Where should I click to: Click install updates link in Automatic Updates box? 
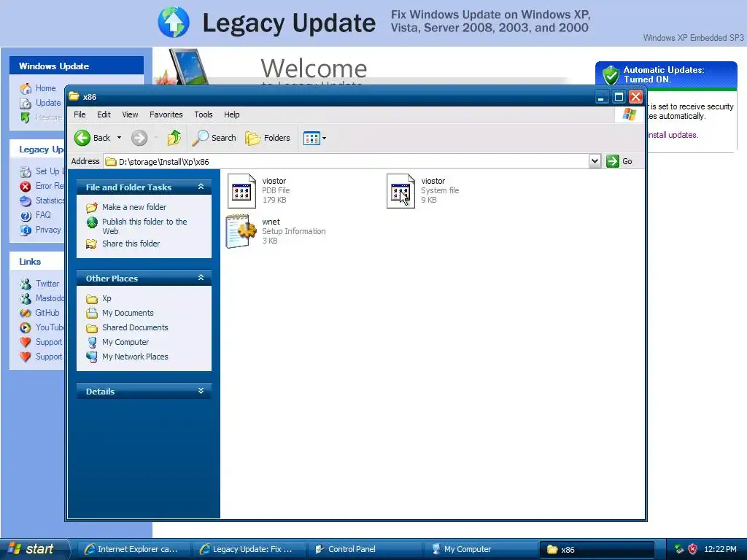pos(672,135)
